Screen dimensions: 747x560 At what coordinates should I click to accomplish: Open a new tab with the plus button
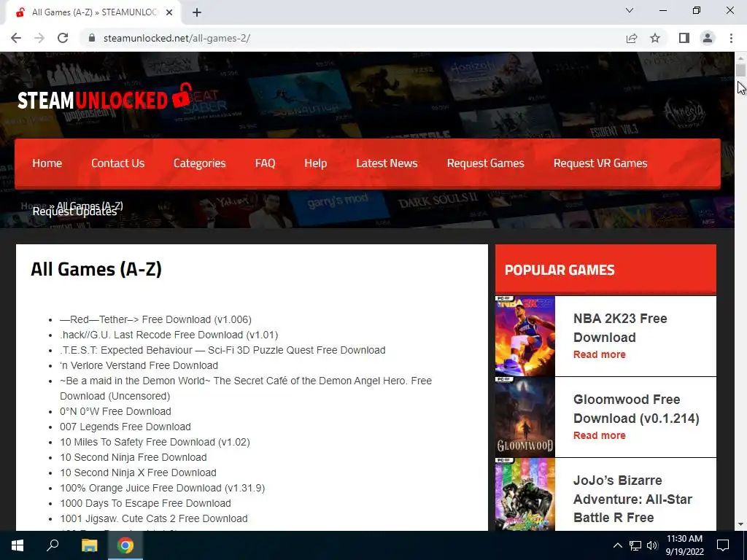[x=197, y=12]
